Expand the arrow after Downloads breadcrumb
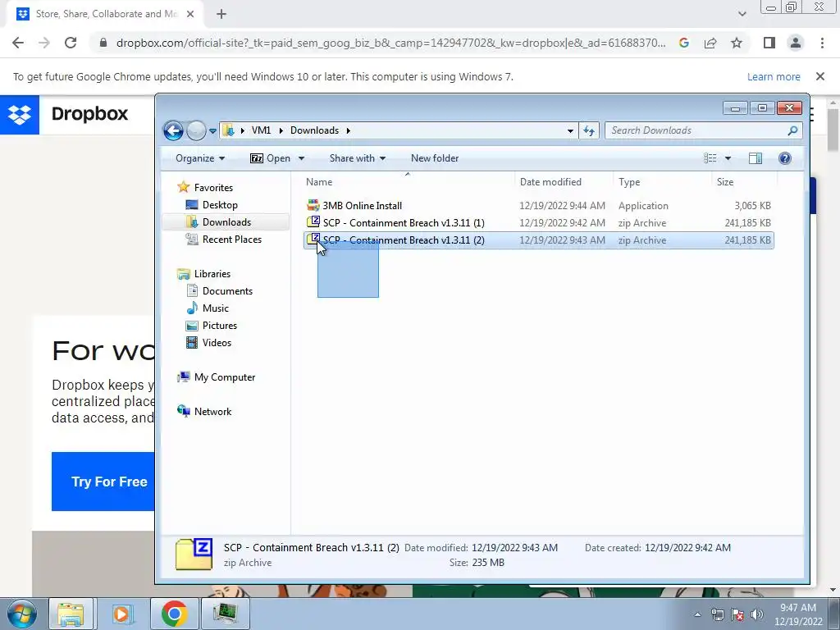This screenshot has width=840, height=630. coord(348,130)
